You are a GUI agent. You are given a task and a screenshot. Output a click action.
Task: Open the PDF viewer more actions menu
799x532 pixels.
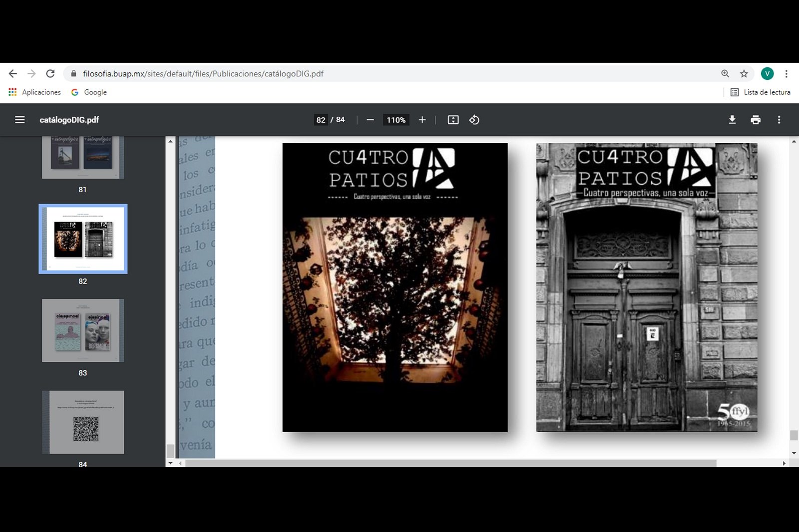779,120
